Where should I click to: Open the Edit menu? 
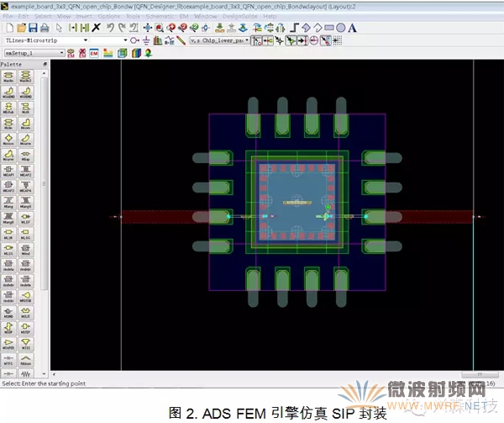point(24,16)
